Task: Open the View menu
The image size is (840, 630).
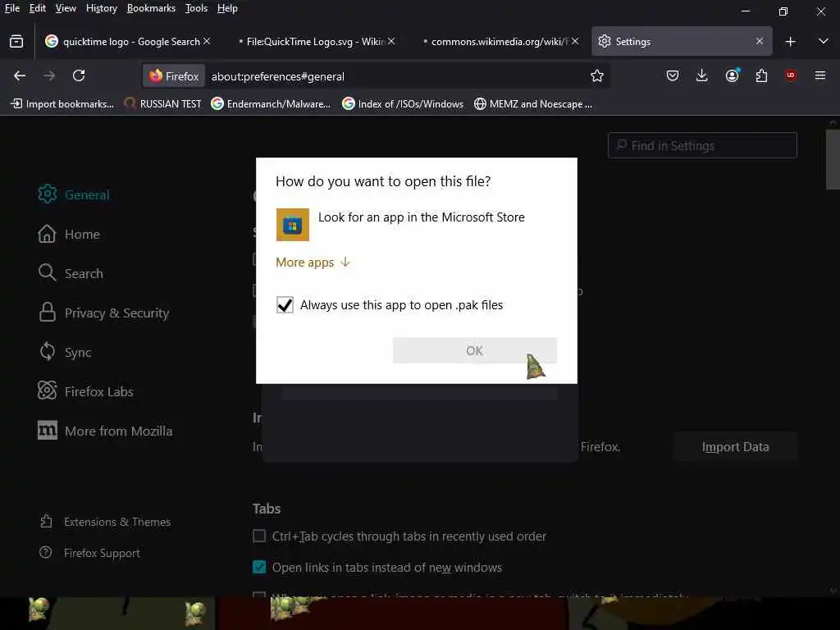Action: click(66, 8)
